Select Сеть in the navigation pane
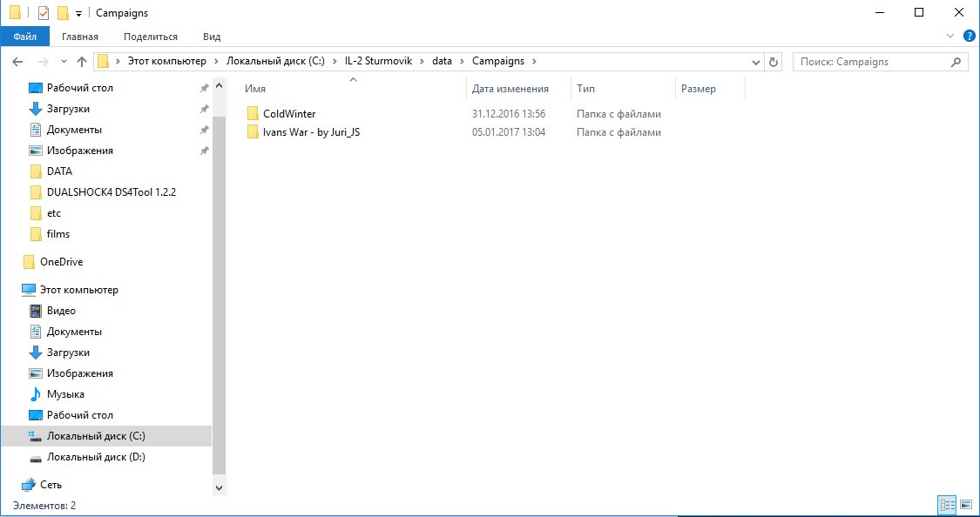Screen dimensions: 980x517 (51, 485)
